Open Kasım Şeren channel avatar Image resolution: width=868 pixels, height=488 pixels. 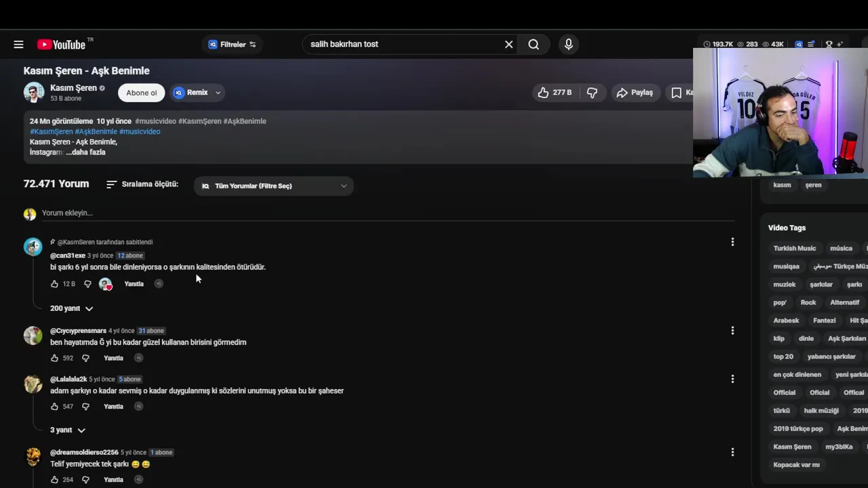click(x=34, y=93)
